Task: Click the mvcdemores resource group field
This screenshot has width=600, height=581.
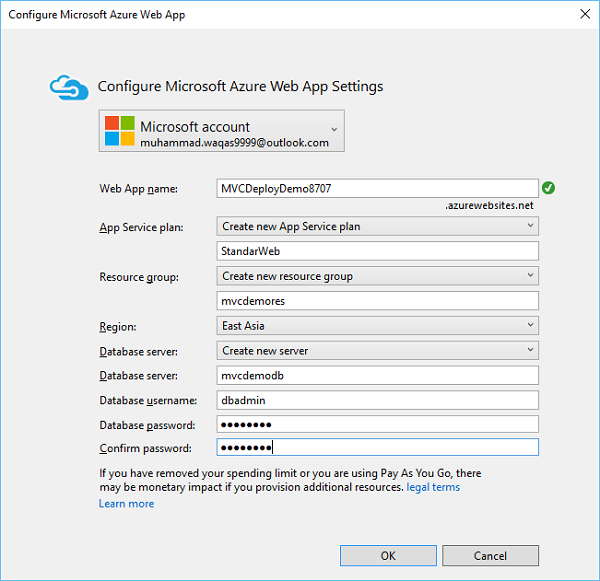Action: [x=377, y=301]
